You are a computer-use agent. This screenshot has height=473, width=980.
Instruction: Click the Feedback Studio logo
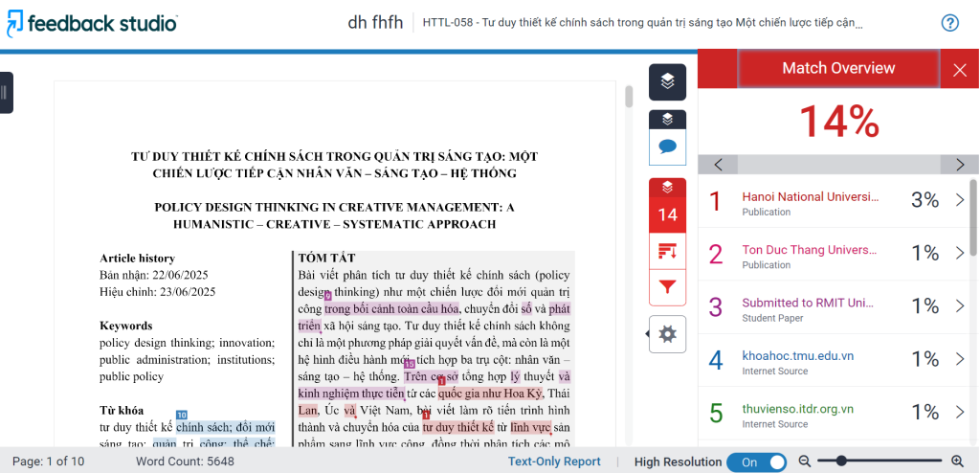[92, 23]
